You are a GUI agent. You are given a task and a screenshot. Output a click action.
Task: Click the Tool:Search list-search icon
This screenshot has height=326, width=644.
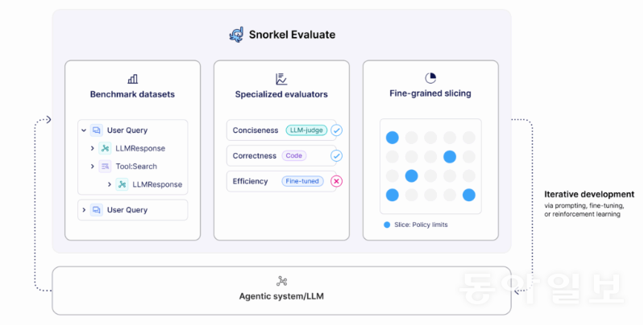105,167
